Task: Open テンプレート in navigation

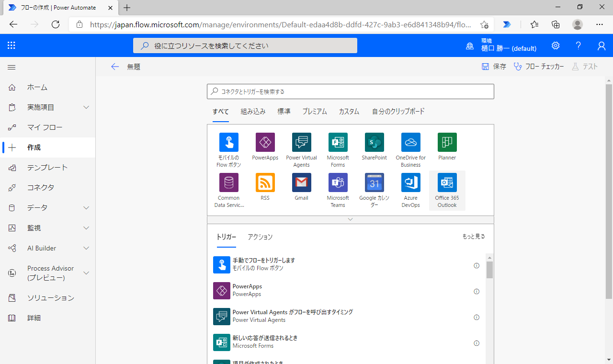Action: click(x=47, y=168)
